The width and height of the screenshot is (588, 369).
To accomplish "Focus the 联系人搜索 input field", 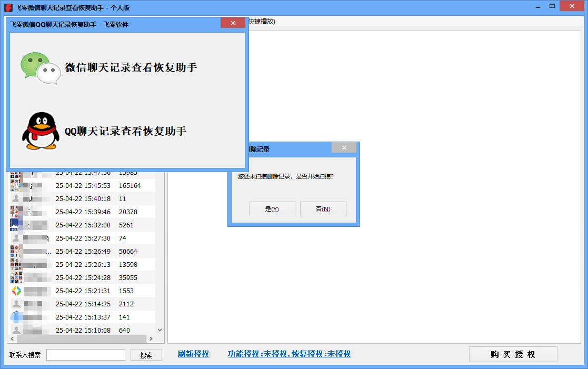I will click(85, 355).
